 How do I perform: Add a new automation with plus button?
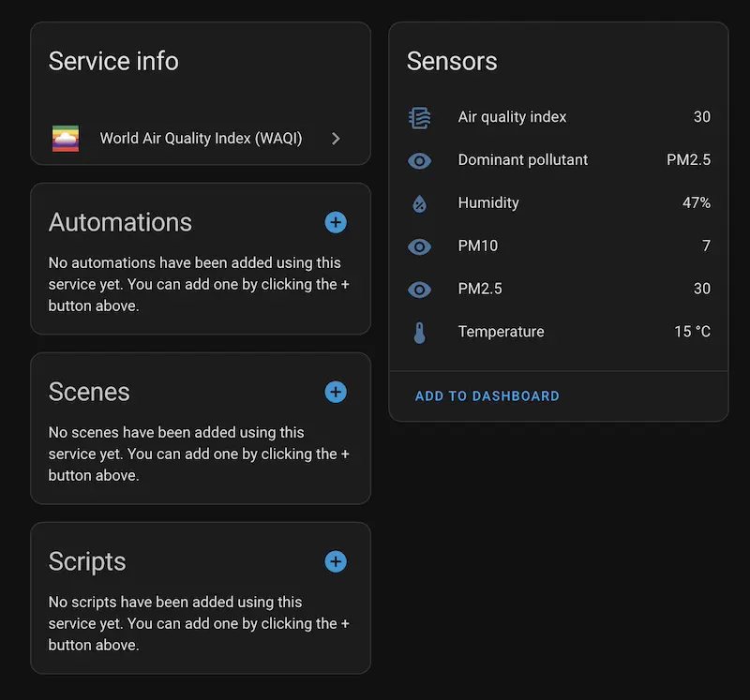coord(336,222)
